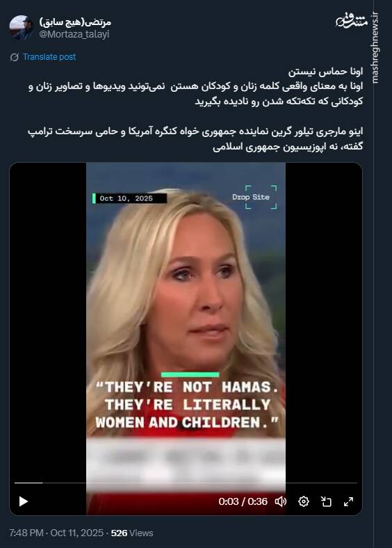
Task: Click the Translate post link
Action: pos(49,57)
